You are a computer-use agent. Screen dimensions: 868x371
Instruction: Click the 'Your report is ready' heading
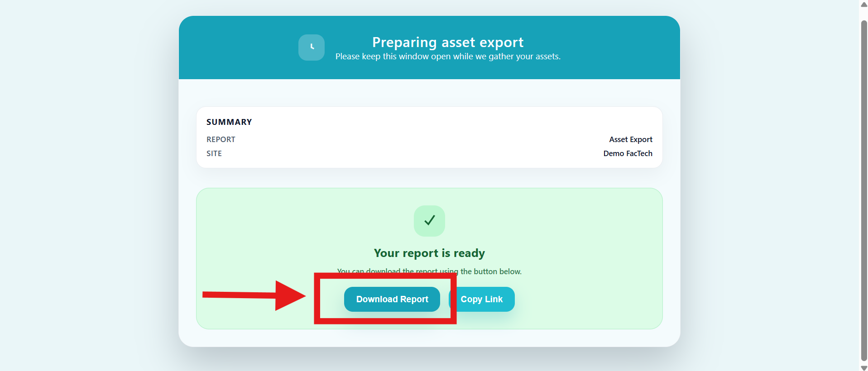point(429,253)
